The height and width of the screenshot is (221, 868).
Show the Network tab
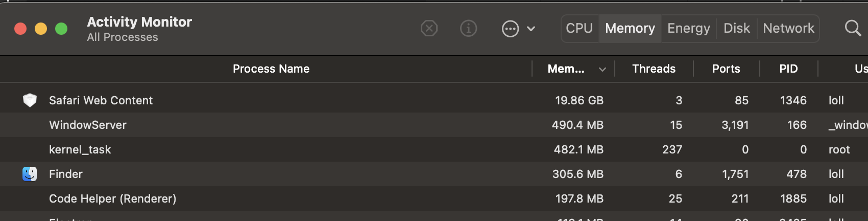(x=788, y=28)
